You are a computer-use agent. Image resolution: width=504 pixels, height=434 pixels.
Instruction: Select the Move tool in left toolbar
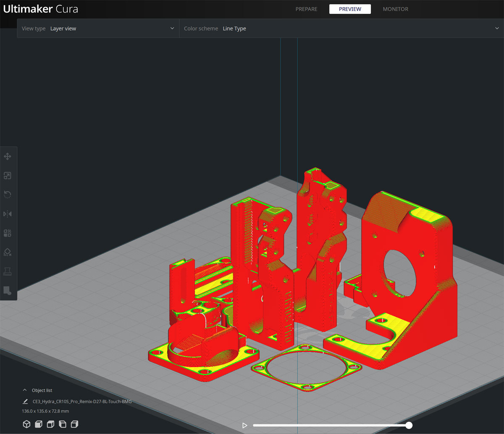[x=7, y=157]
